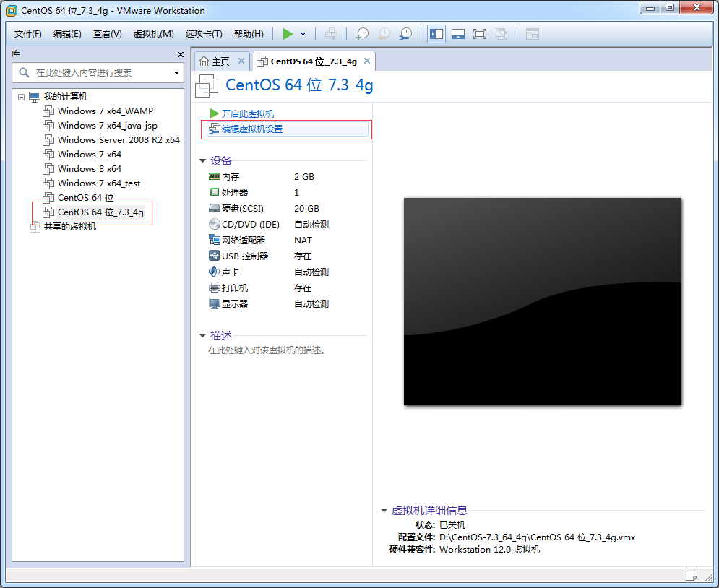Viewport: 719px width, 588px height.
Task: Open the 文件(F) menu
Action: 27,34
